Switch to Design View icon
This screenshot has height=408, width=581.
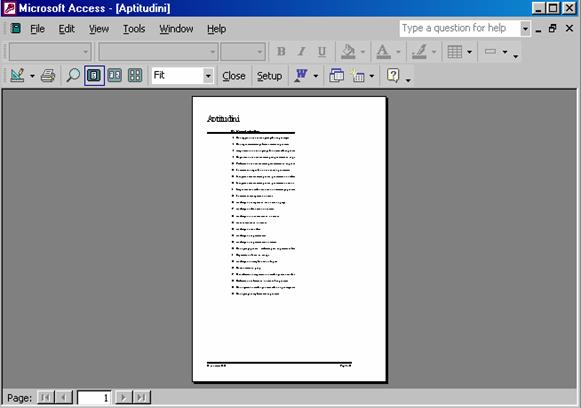[17, 76]
